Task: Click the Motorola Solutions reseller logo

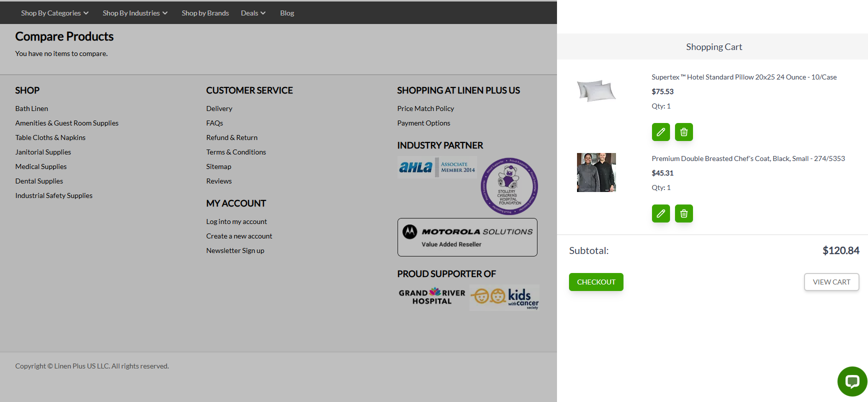Action: pyautogui.click(x=467, y=237)
